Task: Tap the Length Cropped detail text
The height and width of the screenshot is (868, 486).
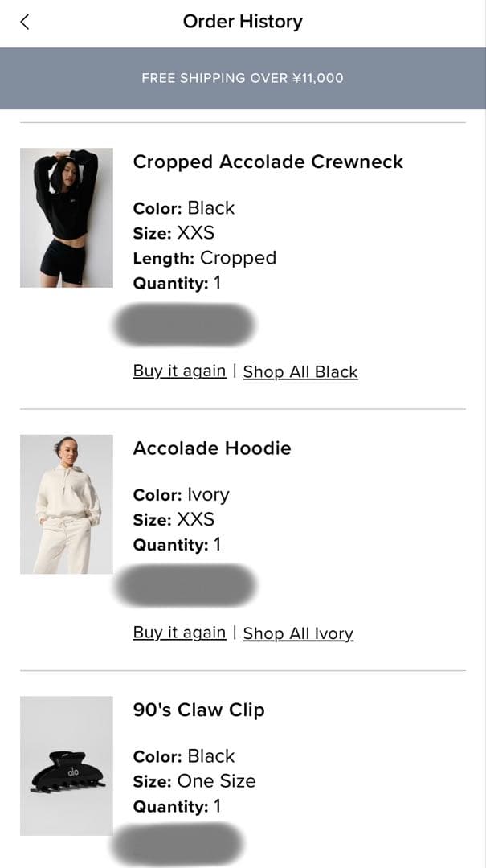Action: point(205,257)
